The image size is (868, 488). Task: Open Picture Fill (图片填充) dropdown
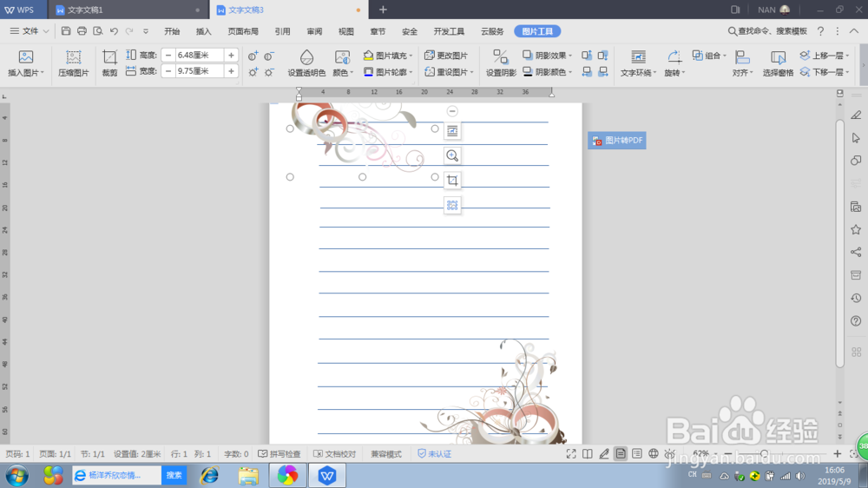pyautogui.click(x=388, y=56)
